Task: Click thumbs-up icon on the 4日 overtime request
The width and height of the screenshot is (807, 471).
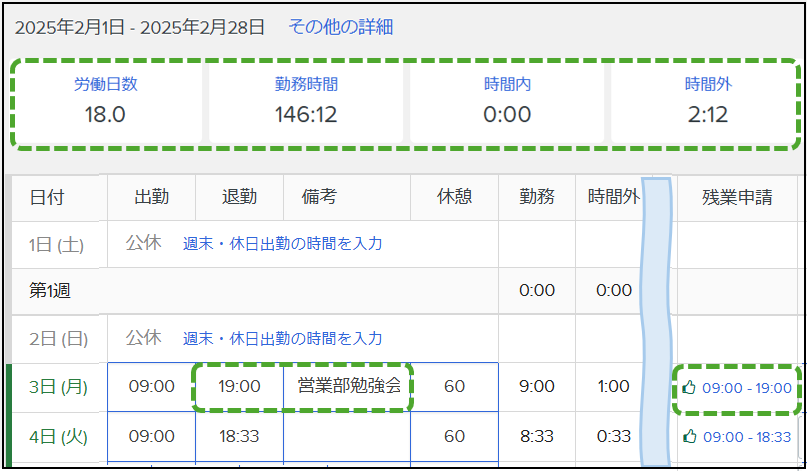Action: point(690,437)
